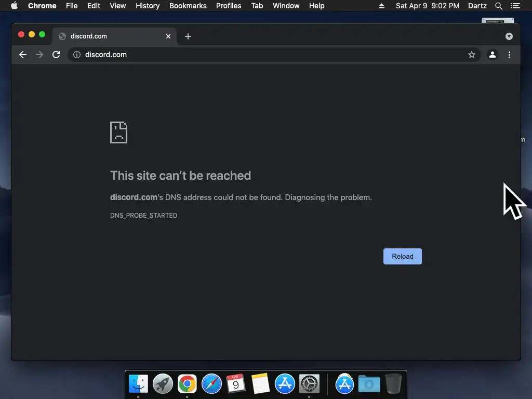Close the Chrome window with red button
The height and width of the screenshot is (399, 532).
[21, 34]
